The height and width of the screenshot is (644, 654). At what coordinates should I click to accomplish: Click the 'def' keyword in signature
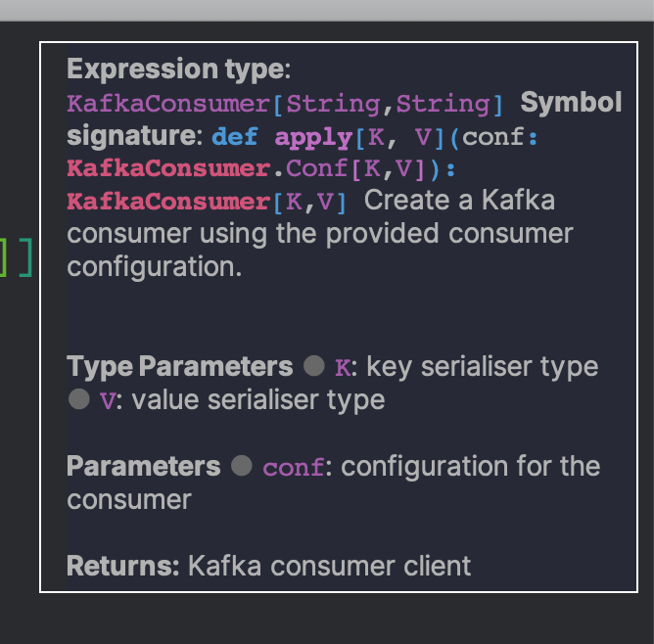235,137
